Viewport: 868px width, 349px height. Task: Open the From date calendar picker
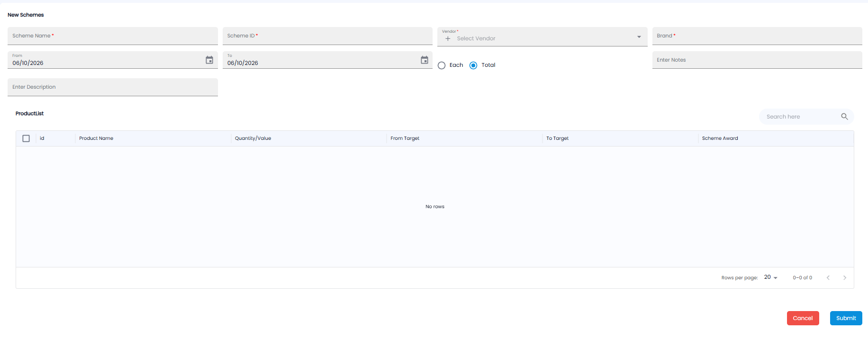(209, 60)
